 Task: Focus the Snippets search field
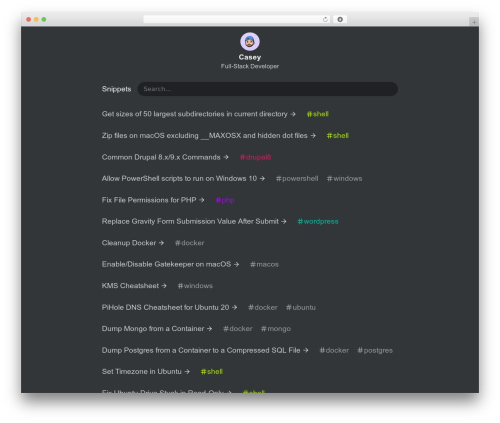(x=268, y=89)
